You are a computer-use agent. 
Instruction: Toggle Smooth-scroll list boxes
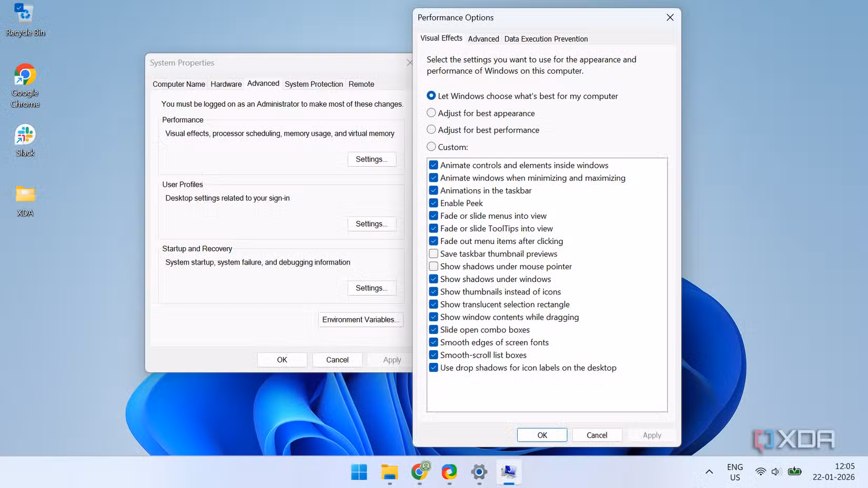coord(433,354)
